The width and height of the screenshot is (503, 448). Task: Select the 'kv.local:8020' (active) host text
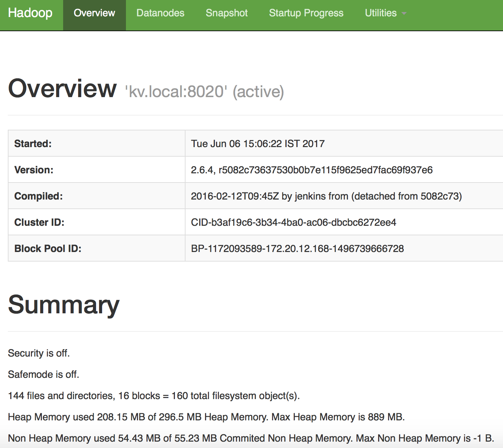(x=205, y=91)
